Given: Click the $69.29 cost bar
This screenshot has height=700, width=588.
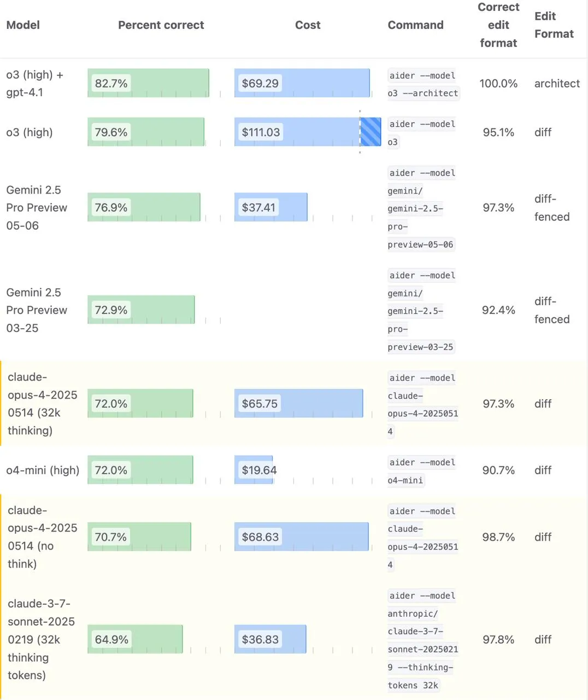Looking at the screenshot, I should click(302, 83).
